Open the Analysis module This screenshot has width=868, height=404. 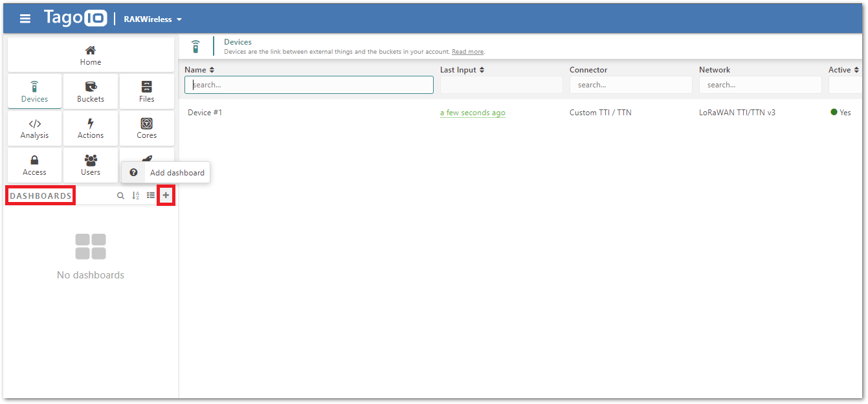pyautogui.click(x=34, y=128)
